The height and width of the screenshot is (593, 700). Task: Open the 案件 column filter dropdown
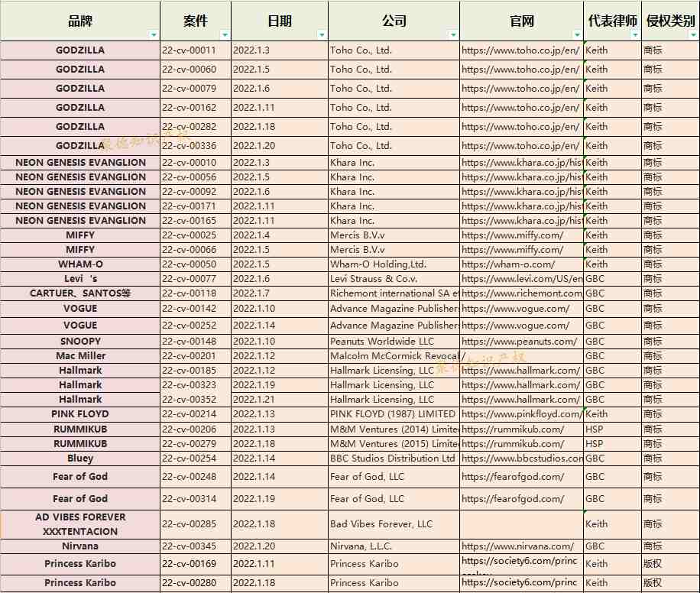pyautogui.click(x=225, y=35)
